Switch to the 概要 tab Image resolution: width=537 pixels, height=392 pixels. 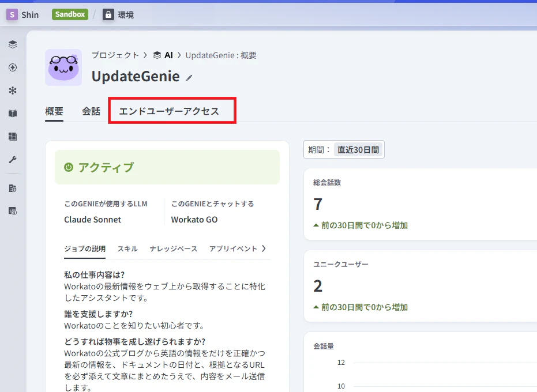(54, 111)
